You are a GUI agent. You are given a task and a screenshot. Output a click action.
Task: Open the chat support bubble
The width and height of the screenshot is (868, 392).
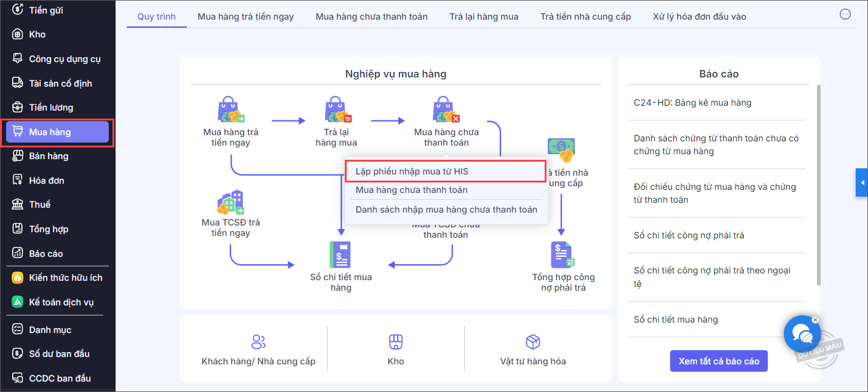point(803,334)
